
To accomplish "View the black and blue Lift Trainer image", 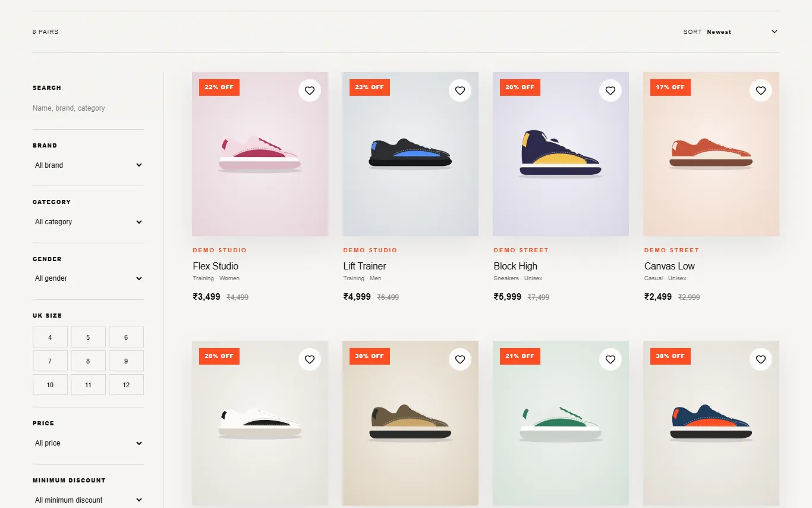I will pos(410,154).
